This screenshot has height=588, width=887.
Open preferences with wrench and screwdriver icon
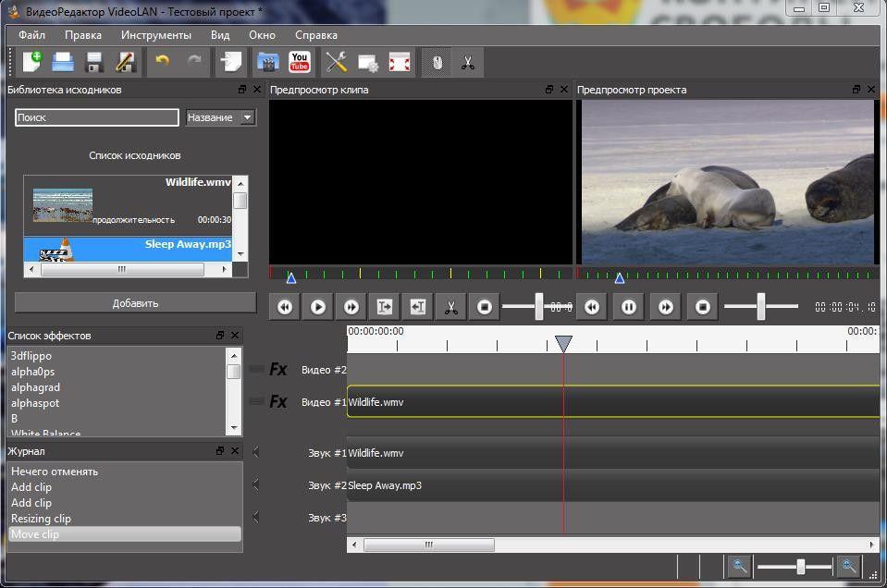(x=337, y=62)
